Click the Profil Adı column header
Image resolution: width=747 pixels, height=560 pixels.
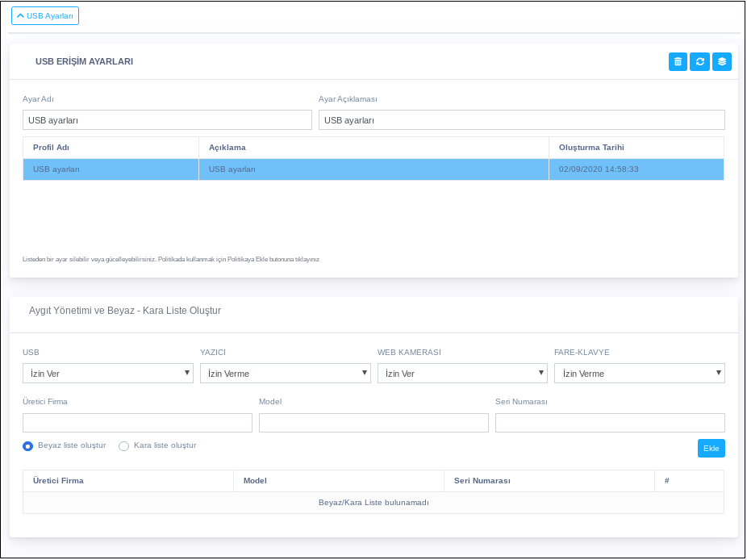pos(51,148)
